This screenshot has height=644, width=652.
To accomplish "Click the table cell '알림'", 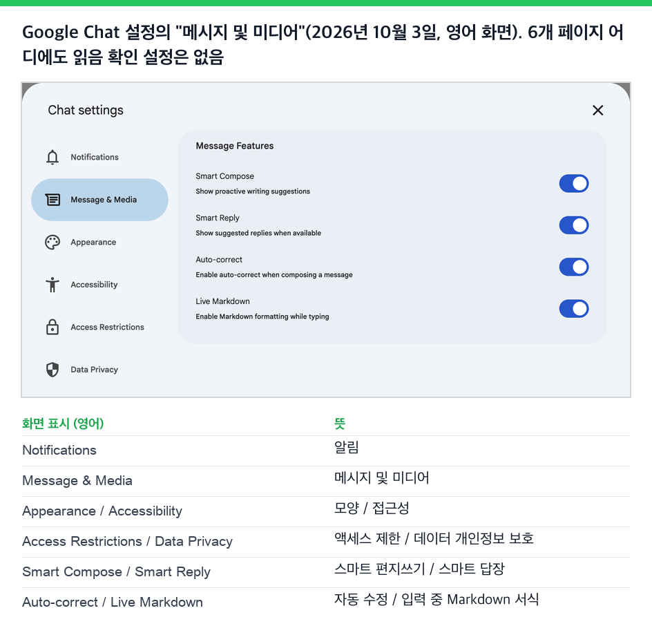I will click(x=347, y=447).
